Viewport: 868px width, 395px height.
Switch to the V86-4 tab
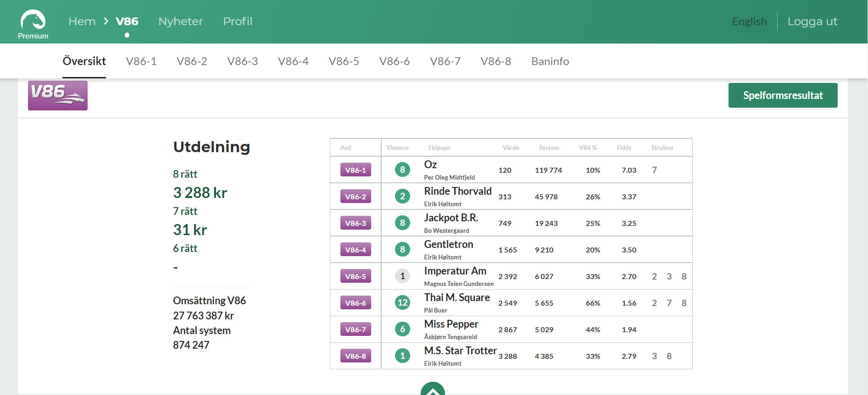293,61
